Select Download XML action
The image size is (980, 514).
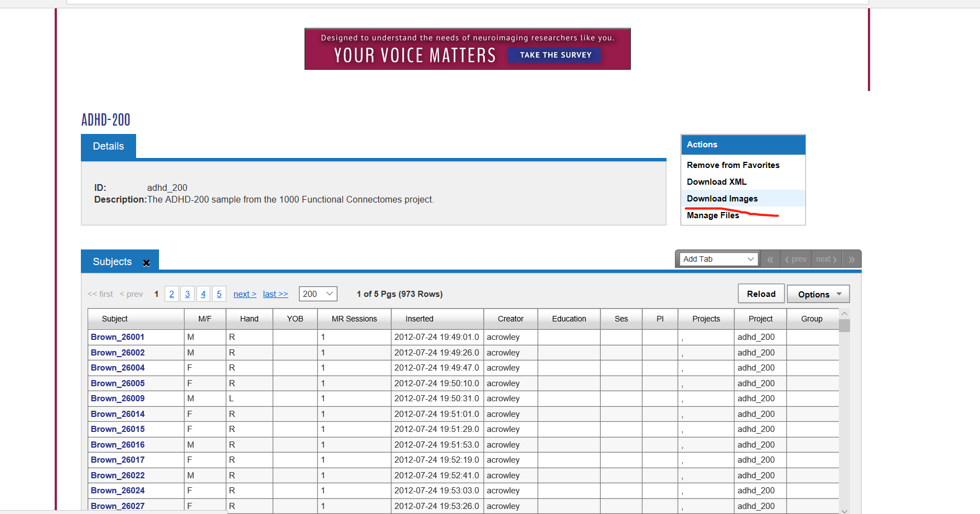point(716,182)
